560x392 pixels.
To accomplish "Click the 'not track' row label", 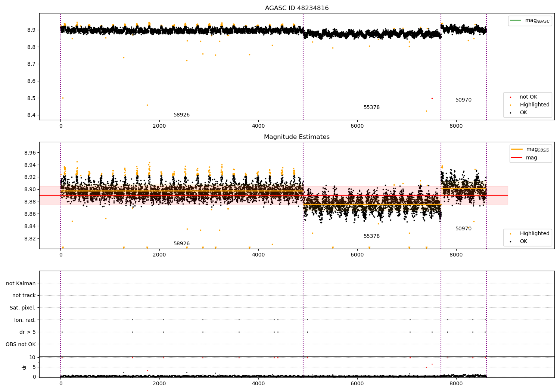I will coord(24,295).
